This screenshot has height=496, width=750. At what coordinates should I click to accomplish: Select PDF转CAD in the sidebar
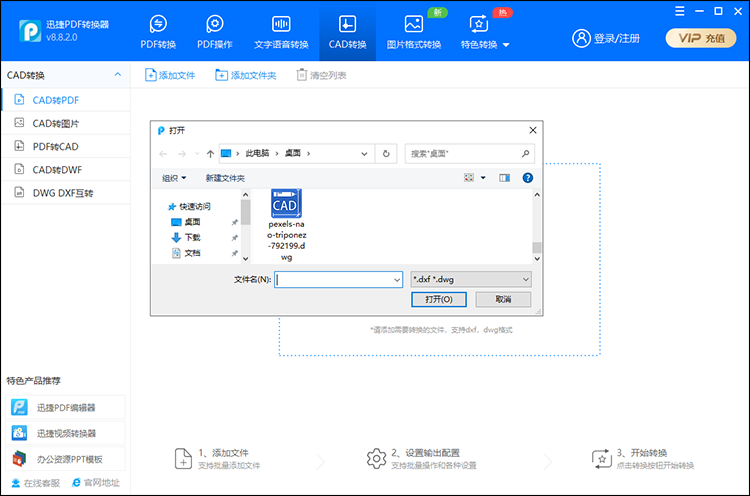[66, 146]
